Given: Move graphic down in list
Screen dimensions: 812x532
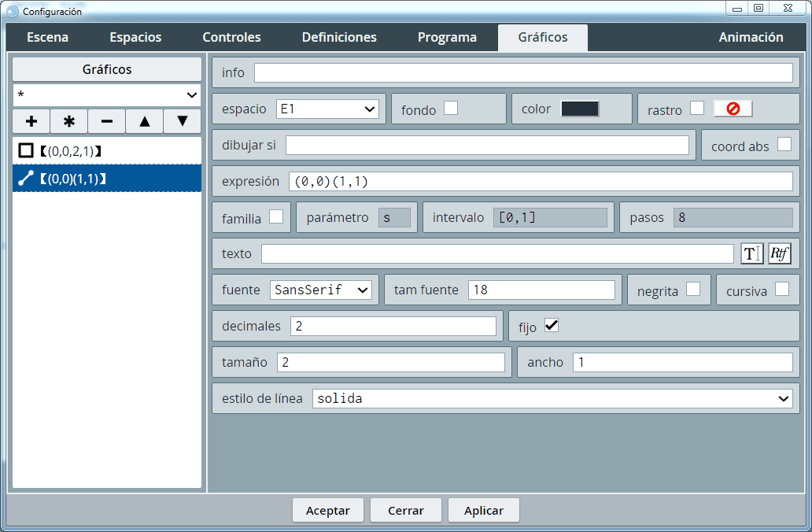Looking at the screenshot, I should tap(183, 121).
